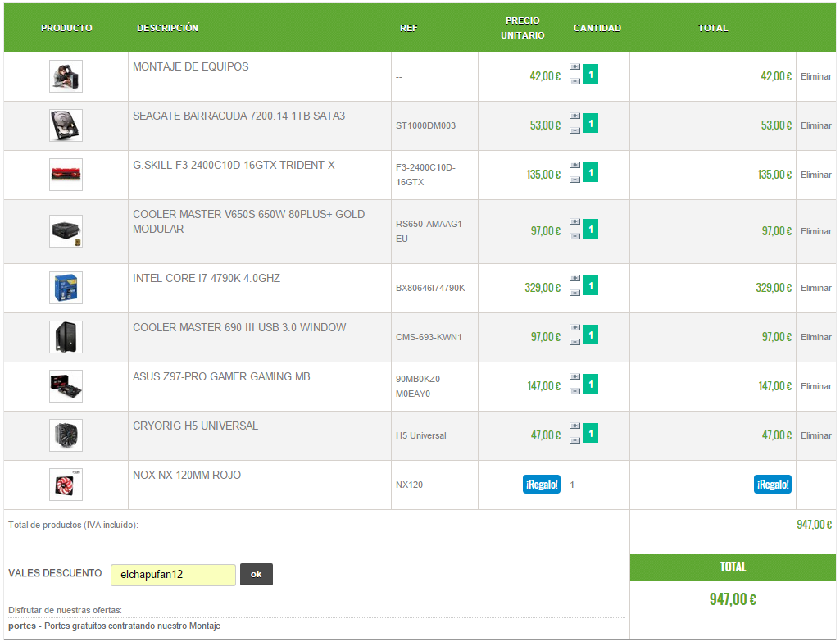Open CRYORIG H5 UNIVERSAL description link

196,426
